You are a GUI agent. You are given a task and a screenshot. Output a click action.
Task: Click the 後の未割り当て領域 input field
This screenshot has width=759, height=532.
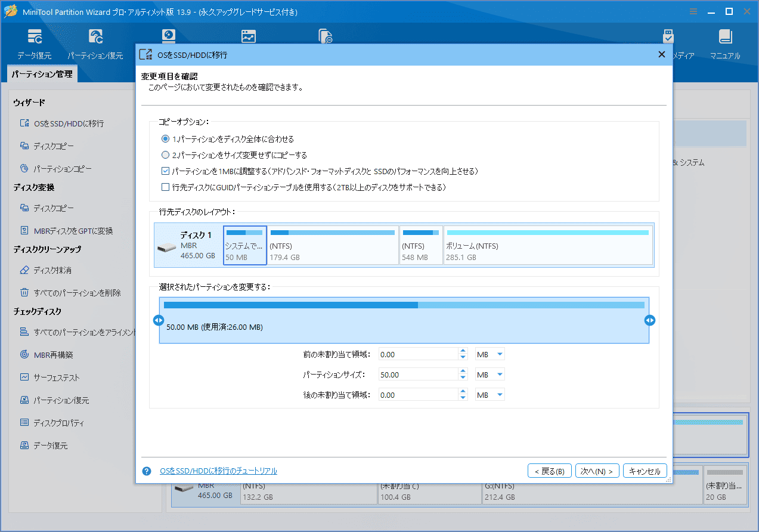pos(418,395)
